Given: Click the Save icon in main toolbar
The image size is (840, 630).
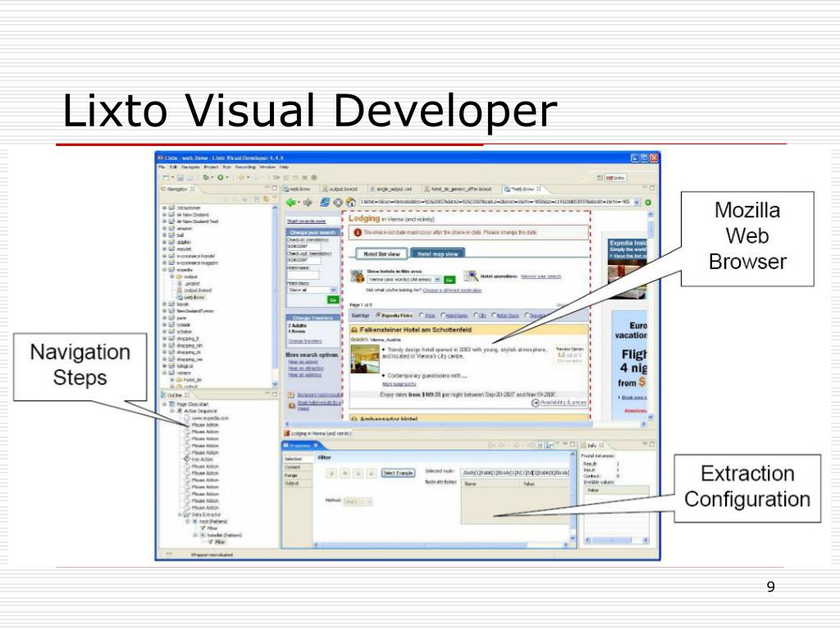Looking at the screenshot, I should pos(180,177).
